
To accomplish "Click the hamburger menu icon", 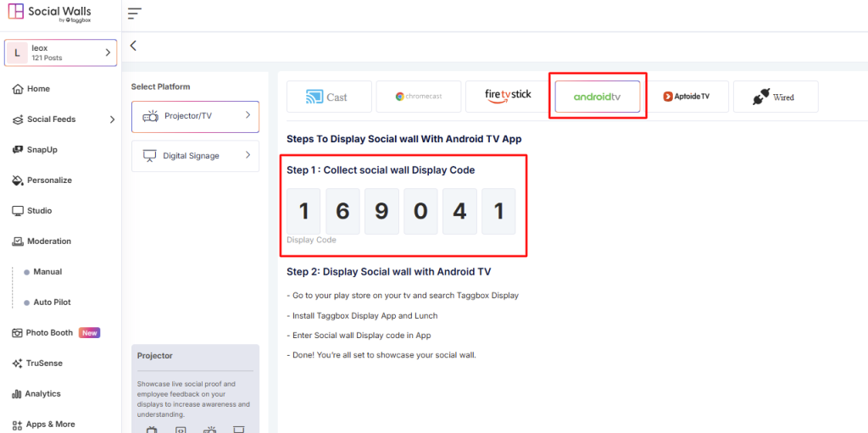I will tap(135, 13).
